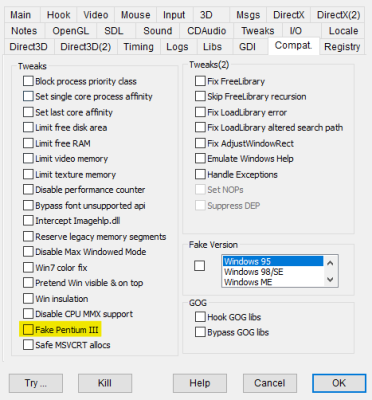Switch to the OpenGL tab
Screen dimensions: 372x400
[x=71, y=31]
